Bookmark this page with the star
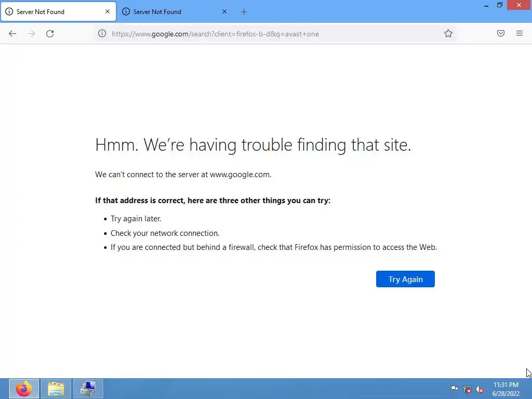The height and width of the screenshot is (399, 532). 448,34
